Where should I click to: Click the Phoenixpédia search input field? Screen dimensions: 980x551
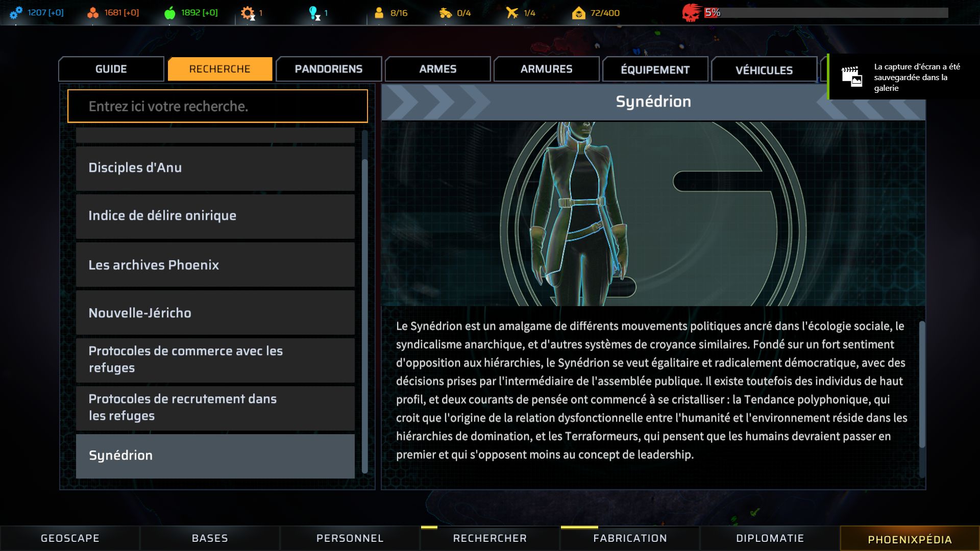coord(217,106)
